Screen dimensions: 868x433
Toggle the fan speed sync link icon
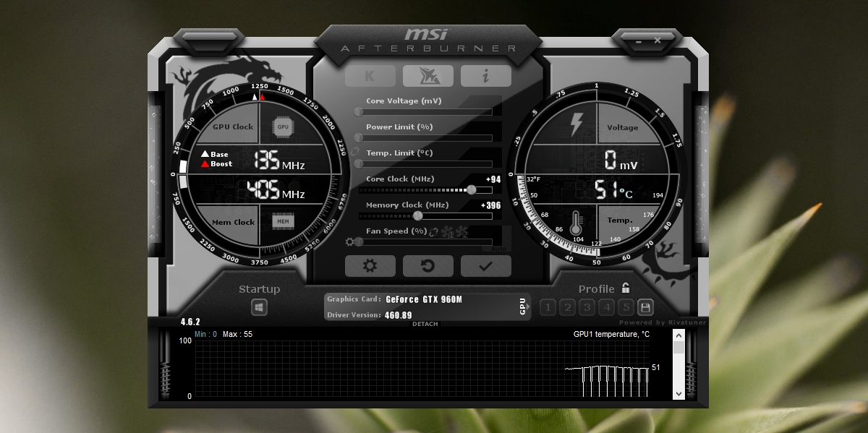point(435,232)
